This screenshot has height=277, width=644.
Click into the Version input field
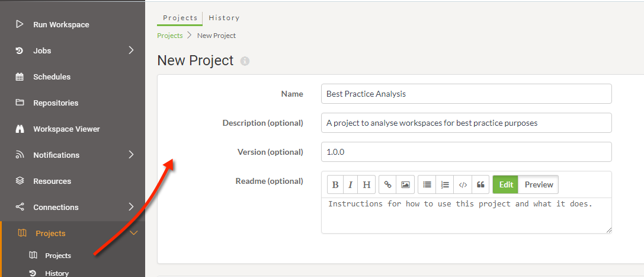(x=466, y=152)
